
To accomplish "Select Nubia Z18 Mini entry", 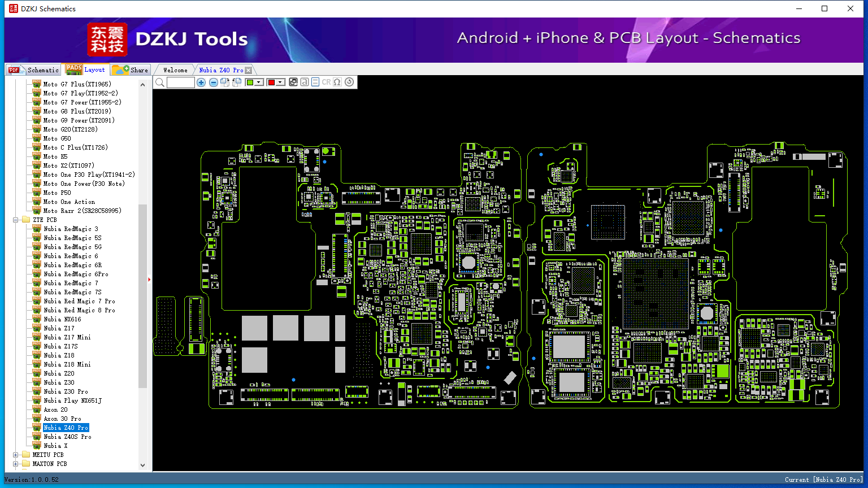I will click(67, 364).
